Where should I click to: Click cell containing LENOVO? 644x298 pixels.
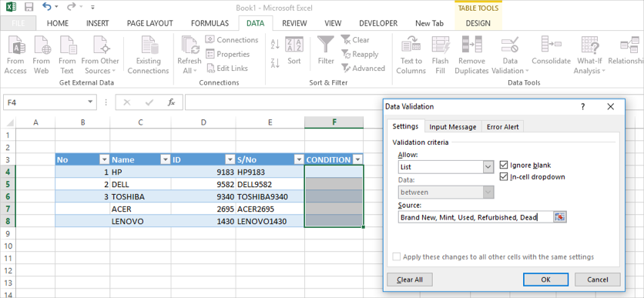pos(140,221)
